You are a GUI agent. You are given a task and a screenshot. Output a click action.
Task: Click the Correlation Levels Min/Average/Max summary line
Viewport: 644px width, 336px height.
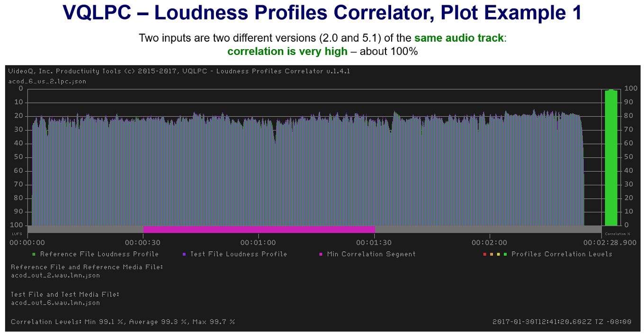pyautogui.click(x=123, y=322)
